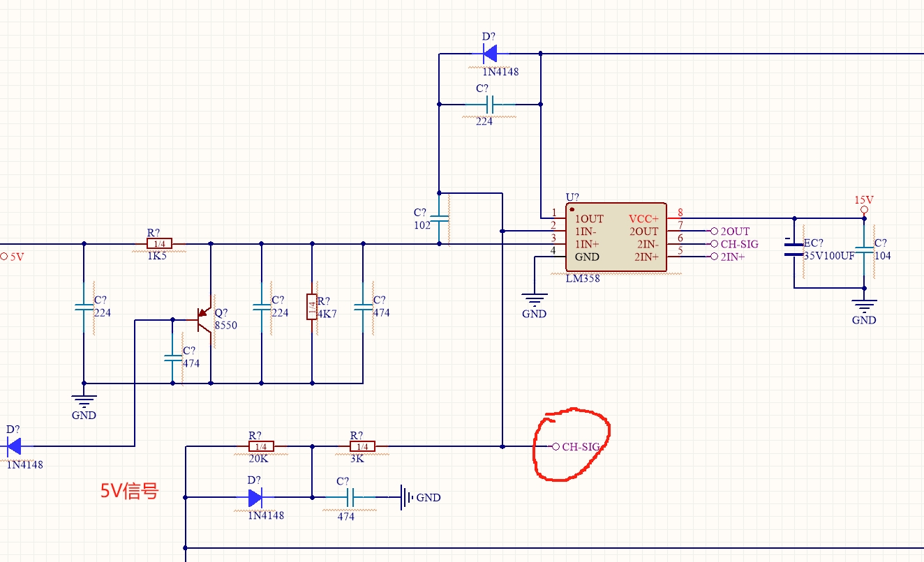Select the 104 value label
Screen dimensions: 924x562
pyautogui.click(x=882, y=256)
